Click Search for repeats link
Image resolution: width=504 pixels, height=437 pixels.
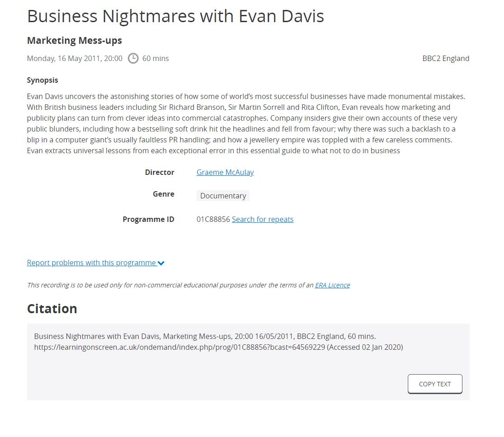point(262,219)
